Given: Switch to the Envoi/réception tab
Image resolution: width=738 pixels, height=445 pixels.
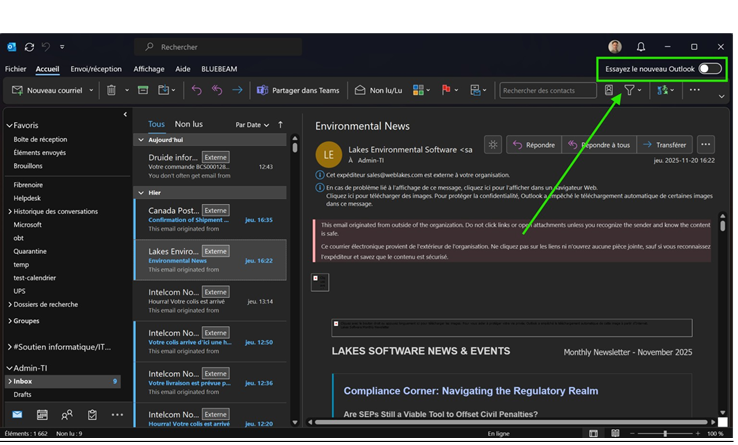Looking at the screenshot, I should coord(96,69).
